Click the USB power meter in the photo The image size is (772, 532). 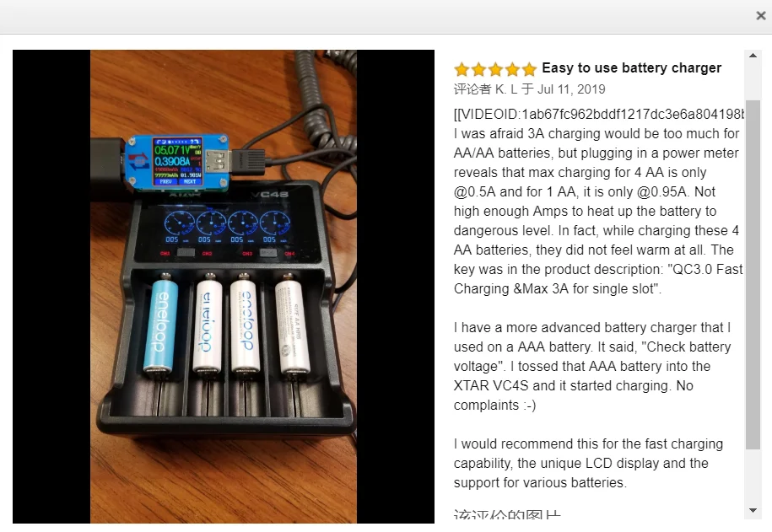pyautogui.click(x=176, y=161)
